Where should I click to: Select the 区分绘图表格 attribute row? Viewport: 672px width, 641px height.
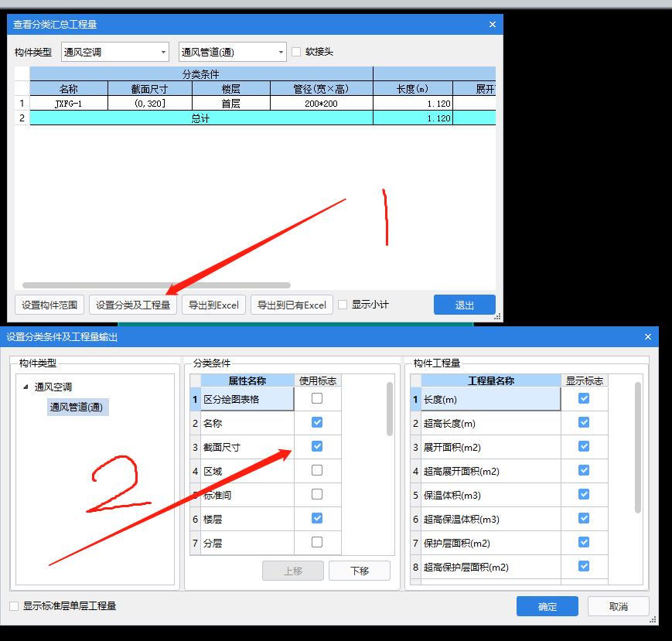coord(247,399)
